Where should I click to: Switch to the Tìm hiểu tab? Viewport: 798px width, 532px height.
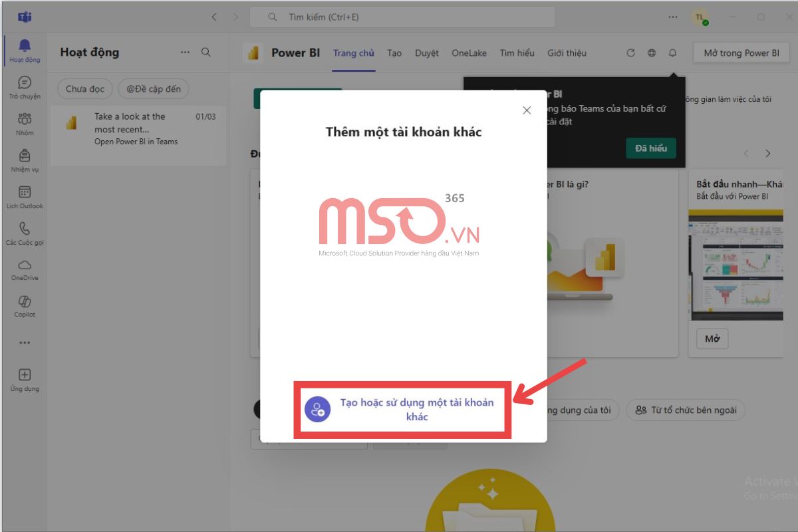tap(517, 53)
